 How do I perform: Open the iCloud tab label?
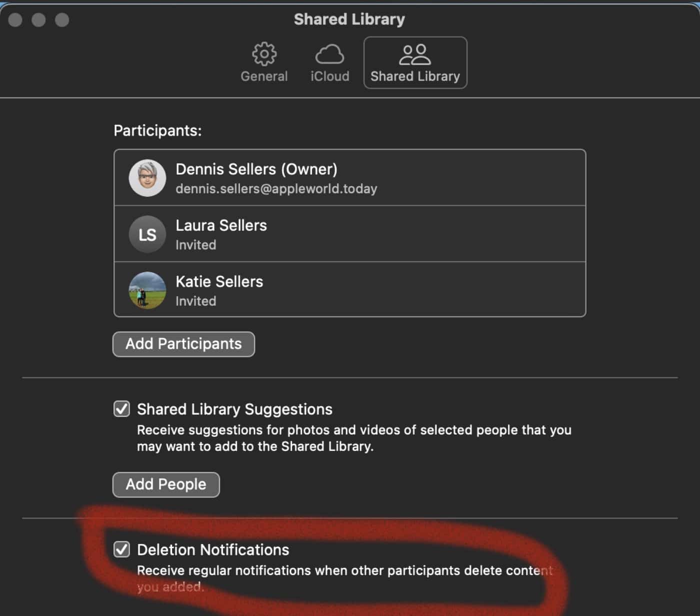click(x=329, y=77)
